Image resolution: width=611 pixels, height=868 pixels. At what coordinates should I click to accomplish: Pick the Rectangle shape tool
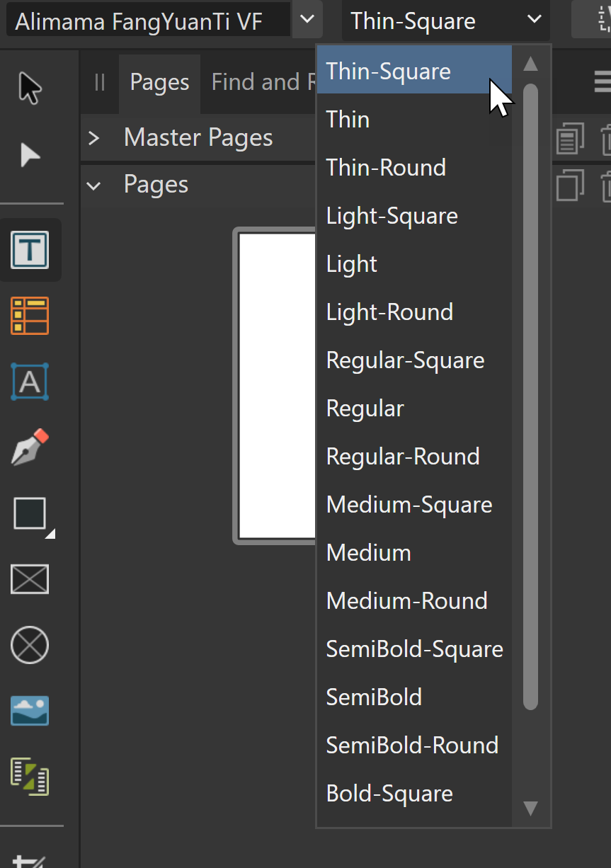(x=30, y=514)
